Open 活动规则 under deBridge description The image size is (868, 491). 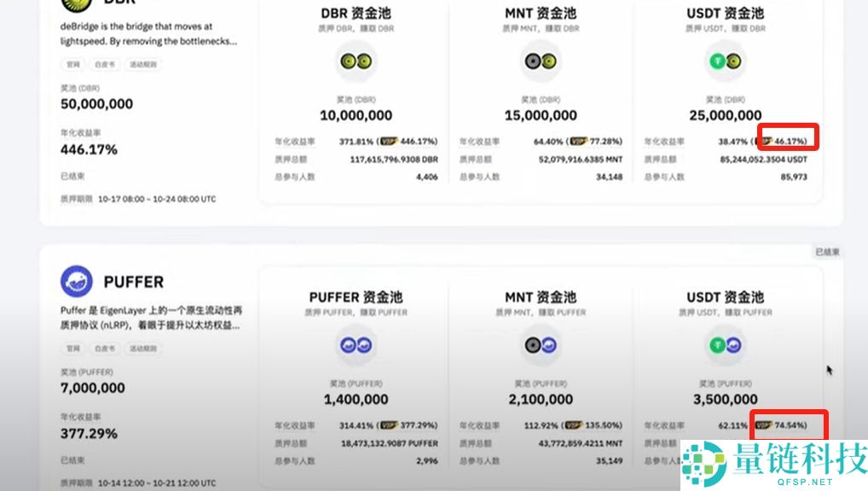[x=143, y=64]
